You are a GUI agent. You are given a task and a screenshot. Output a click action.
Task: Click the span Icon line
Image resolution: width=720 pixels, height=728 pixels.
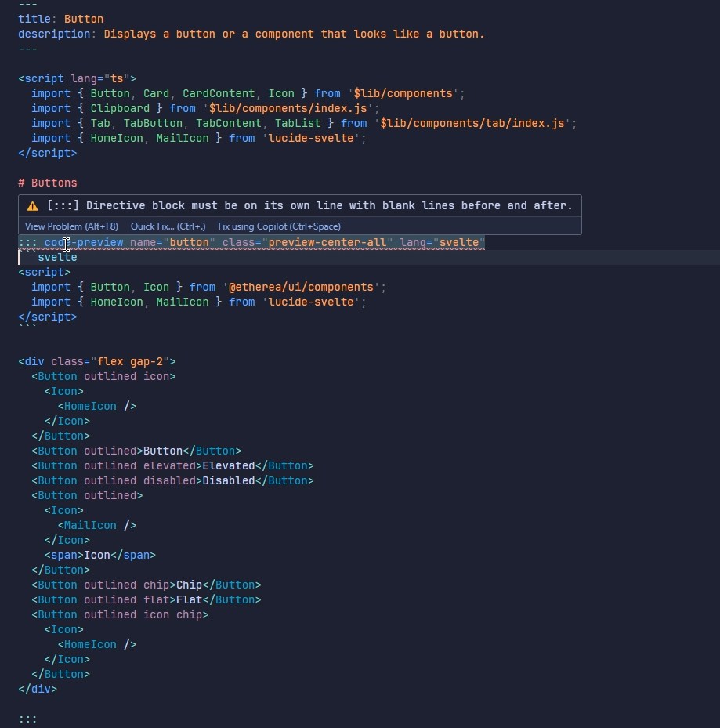(x=100, y=555)
